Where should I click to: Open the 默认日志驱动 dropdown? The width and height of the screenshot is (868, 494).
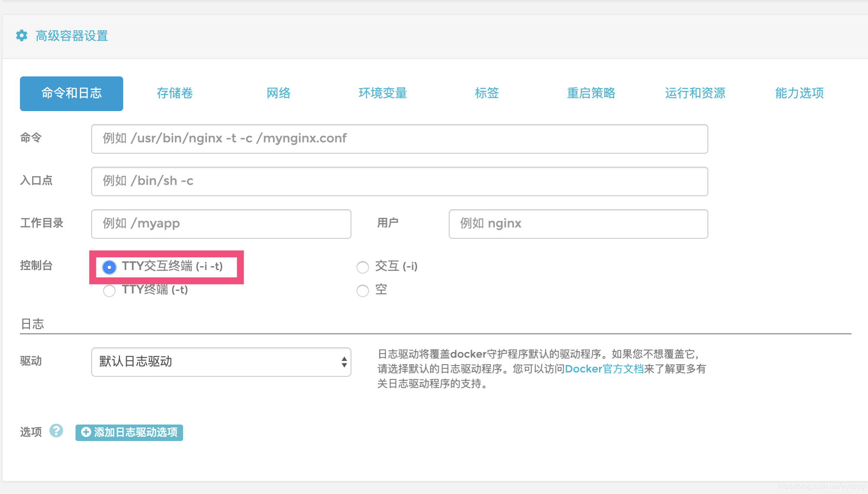pyautogui.click(x=221, y=362)
